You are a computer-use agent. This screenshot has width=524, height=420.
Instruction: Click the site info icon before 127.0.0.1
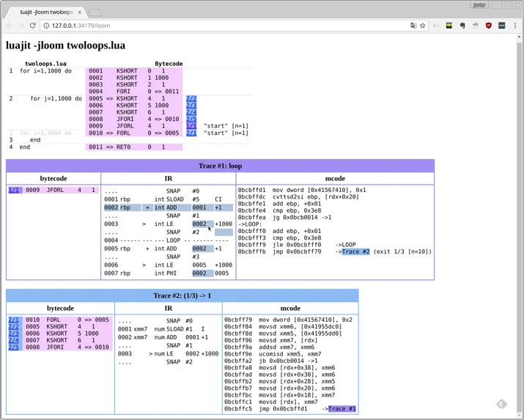(x=46, y=26)
